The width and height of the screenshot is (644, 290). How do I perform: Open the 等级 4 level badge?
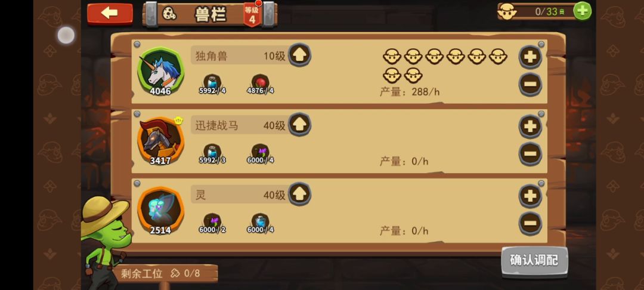[x=252, y=15]
